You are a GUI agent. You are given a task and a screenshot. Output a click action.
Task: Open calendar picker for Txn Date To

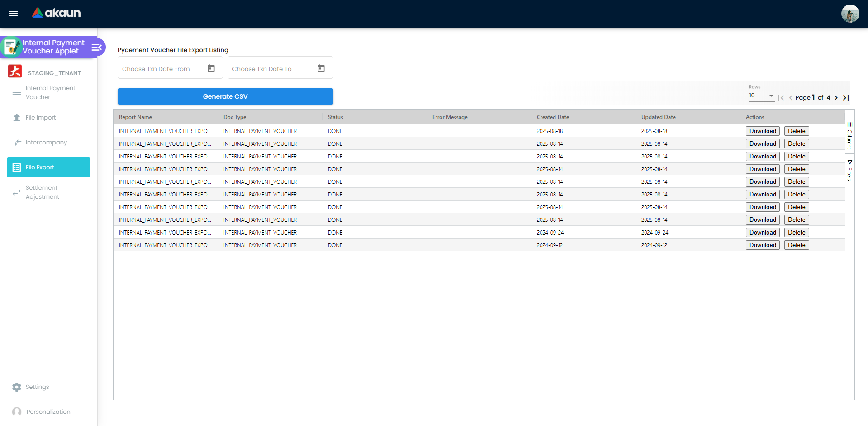coord(321,67)
